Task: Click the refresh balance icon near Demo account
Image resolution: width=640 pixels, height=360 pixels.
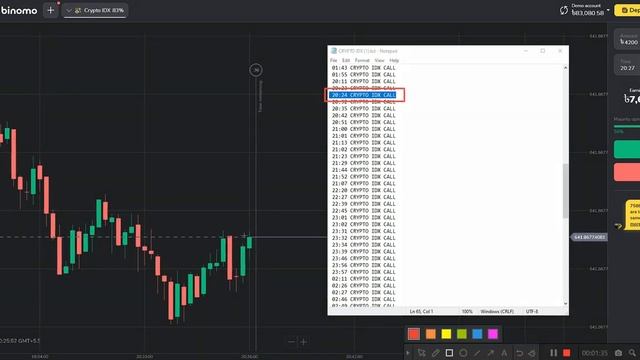Action: (564, 10)
